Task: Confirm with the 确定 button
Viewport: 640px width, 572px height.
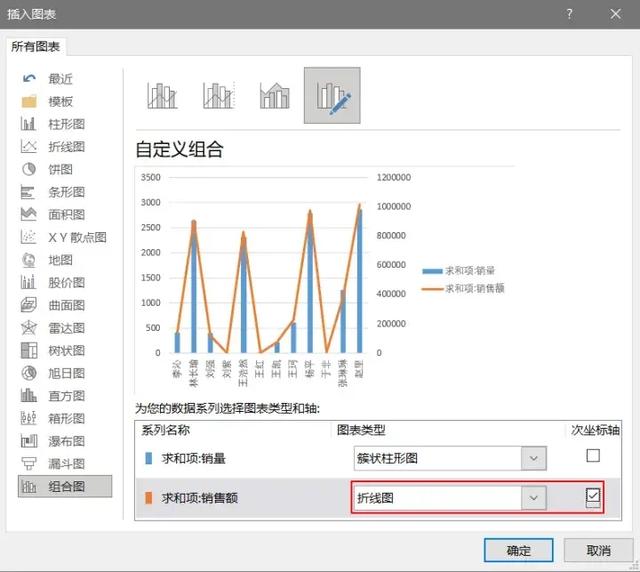Action: tap(518, 550)
